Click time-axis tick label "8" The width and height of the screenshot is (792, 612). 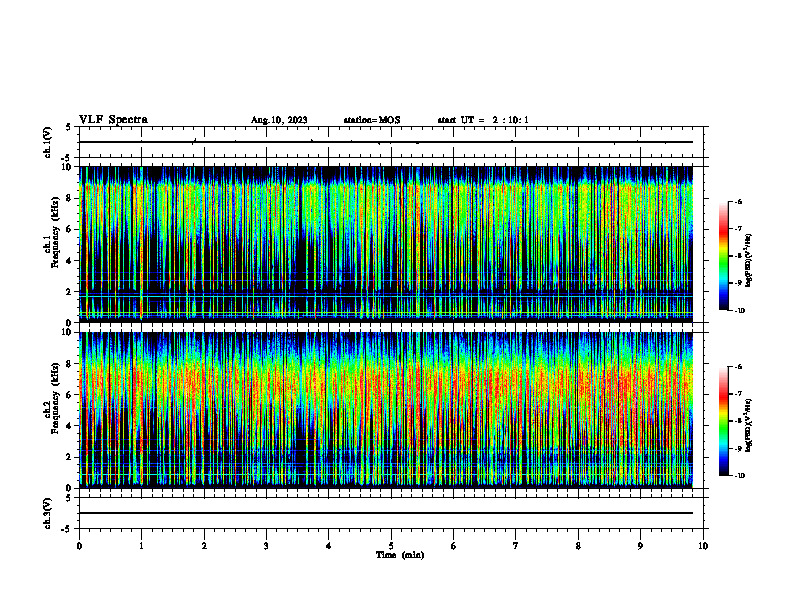[x=578, y=546]
